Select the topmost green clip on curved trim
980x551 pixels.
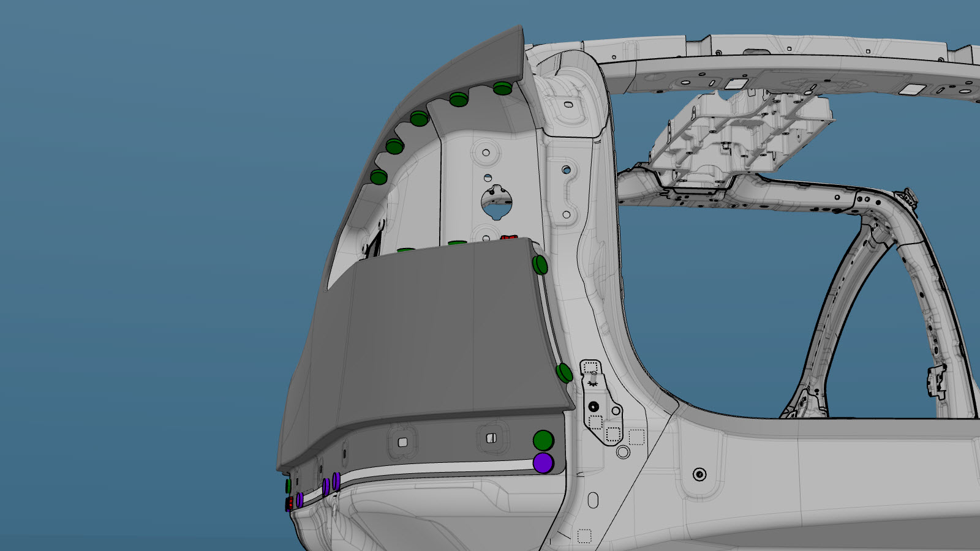[x=502, y=88]
